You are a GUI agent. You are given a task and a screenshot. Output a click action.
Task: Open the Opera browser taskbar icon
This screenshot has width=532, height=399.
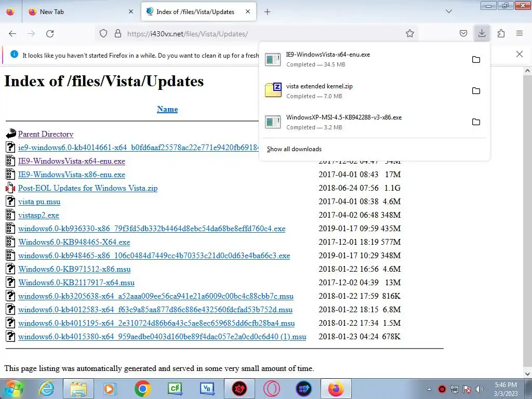pos(271,389)
